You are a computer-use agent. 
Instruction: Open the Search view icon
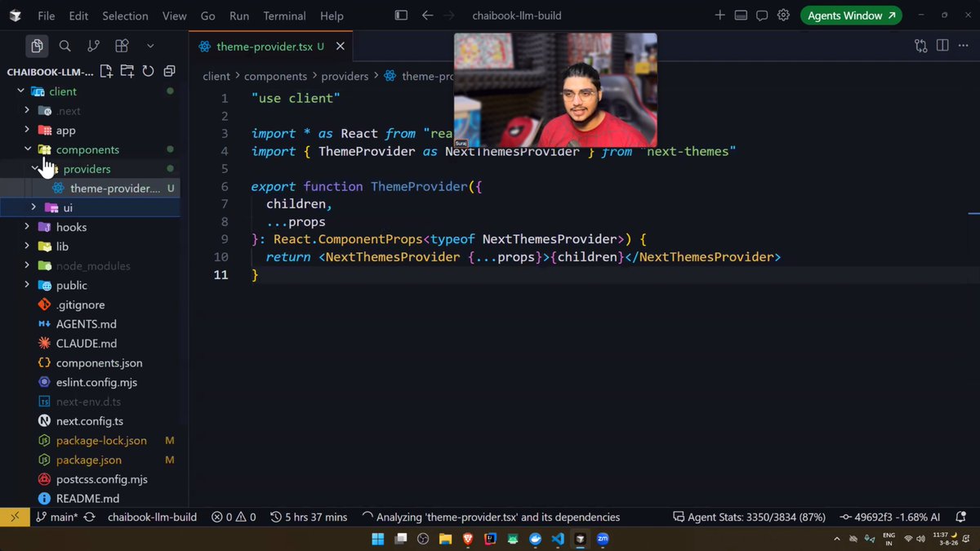tap(65, 46)
